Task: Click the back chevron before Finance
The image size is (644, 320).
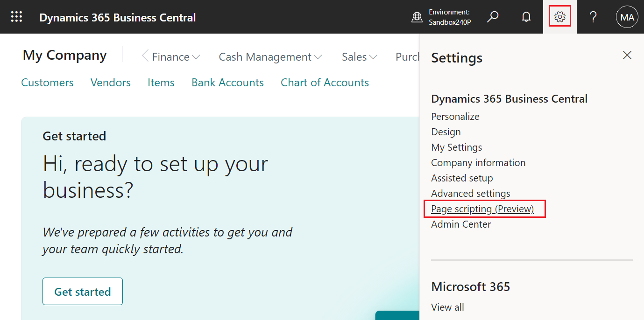Action: pyautogui.click(x=144, y=56)
